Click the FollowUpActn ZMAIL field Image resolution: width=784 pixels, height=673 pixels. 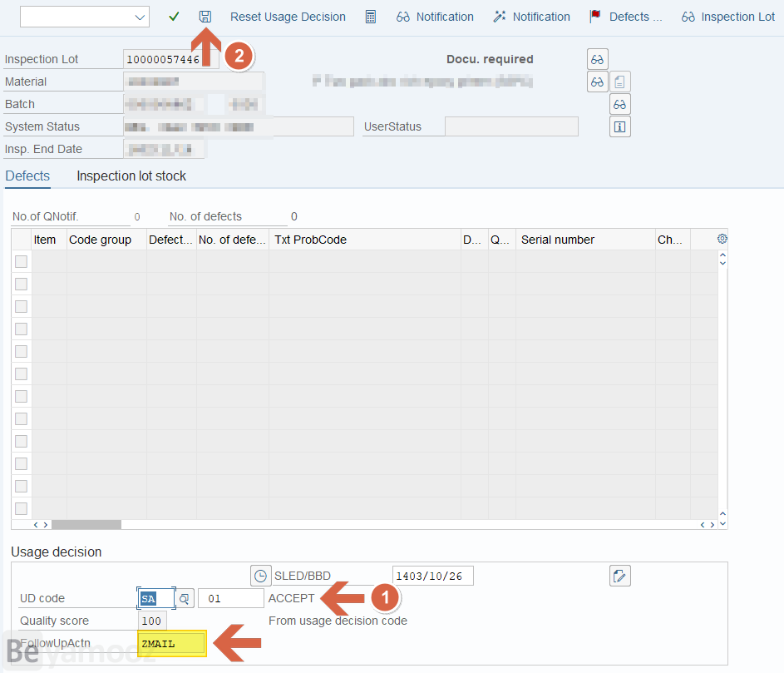tap(171, 643)
